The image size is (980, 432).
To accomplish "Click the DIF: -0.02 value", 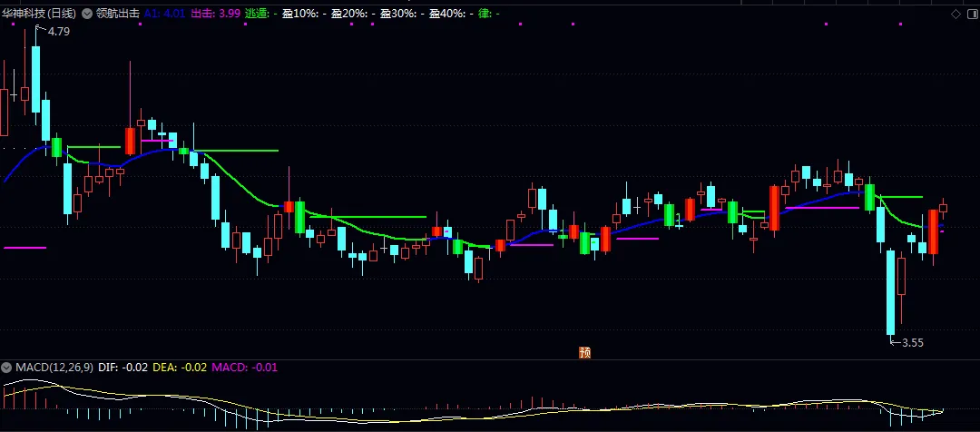I will pyautogui.click(x=123, y=368).
